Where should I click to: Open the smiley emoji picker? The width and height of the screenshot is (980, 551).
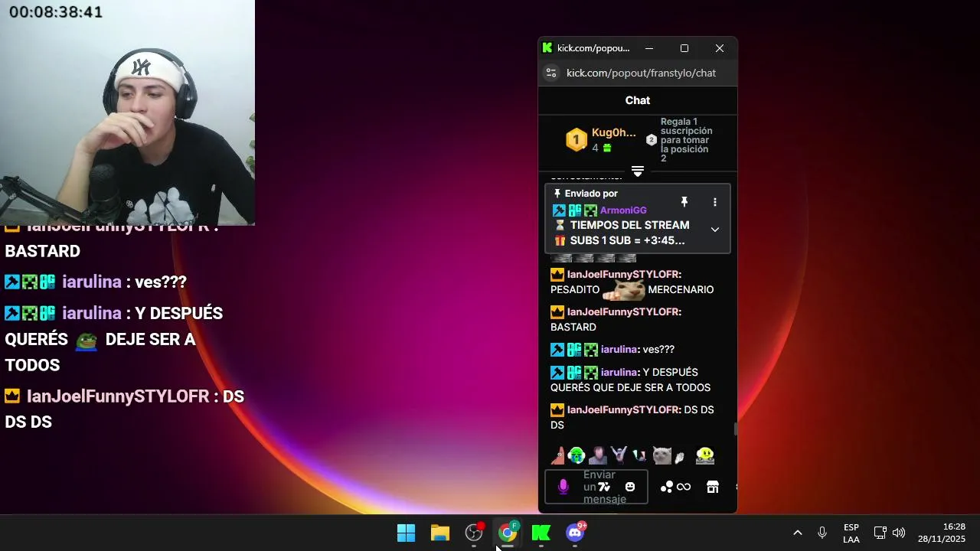coord(630,487)
